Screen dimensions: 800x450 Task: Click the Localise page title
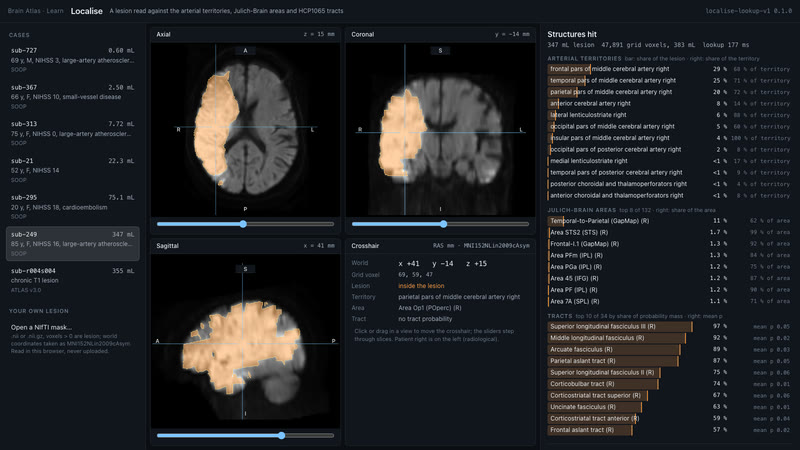click(x=86, y=11)
